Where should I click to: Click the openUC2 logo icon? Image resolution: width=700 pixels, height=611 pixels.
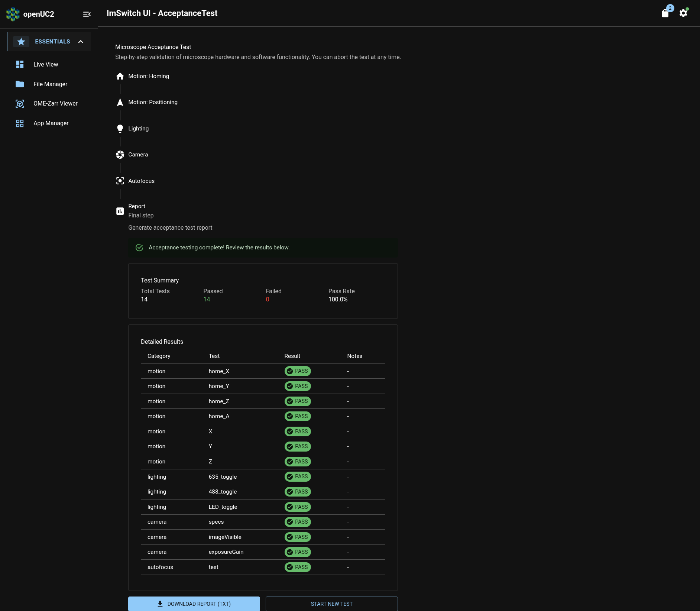click(13, 14)
